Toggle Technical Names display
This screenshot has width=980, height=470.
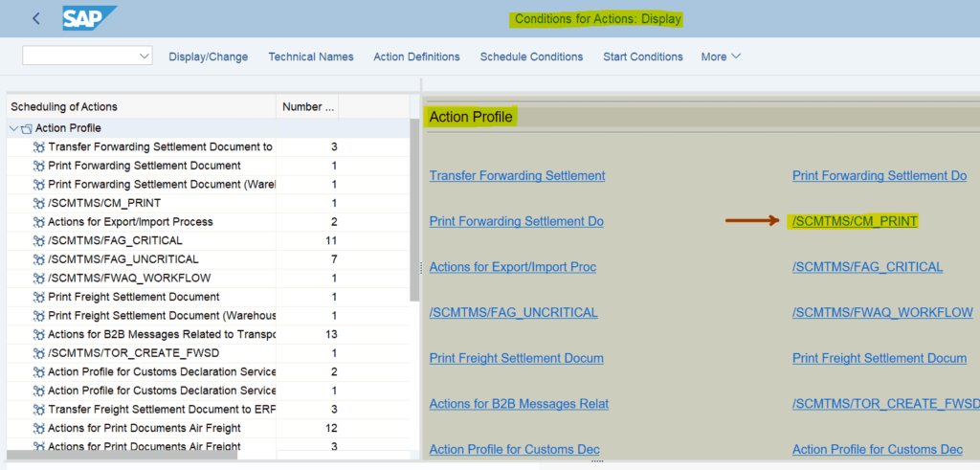click(310, 56)
